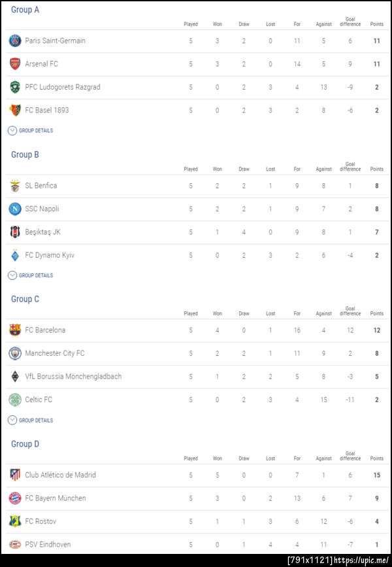Open VfL Borussia Mönchengladbach team page

pyautogui.click(x=73, y=377)
